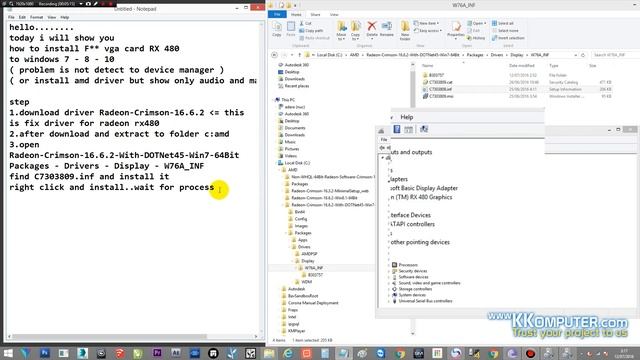Click History in the ribbon Open group
The height and width of the screenshot is (360, 640).
(x=476, y=38)
